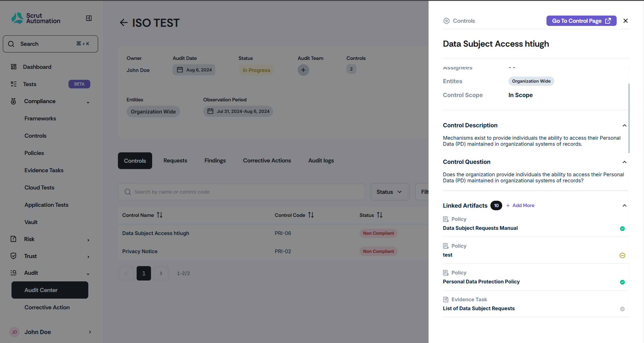Switch to the Corrective Actions tab
Image resolution: width=644 pixels, height=343 pixels.
(x=267, y=161)
